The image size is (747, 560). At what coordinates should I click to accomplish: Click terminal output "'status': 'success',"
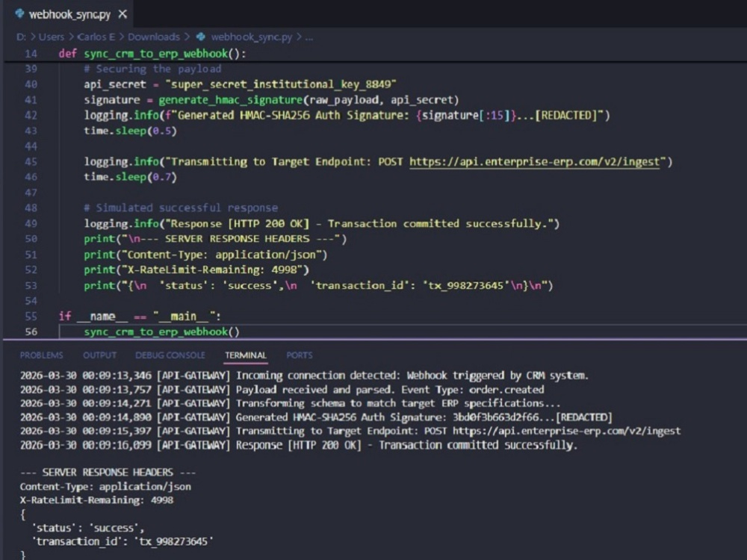click(x=87, y=528)
